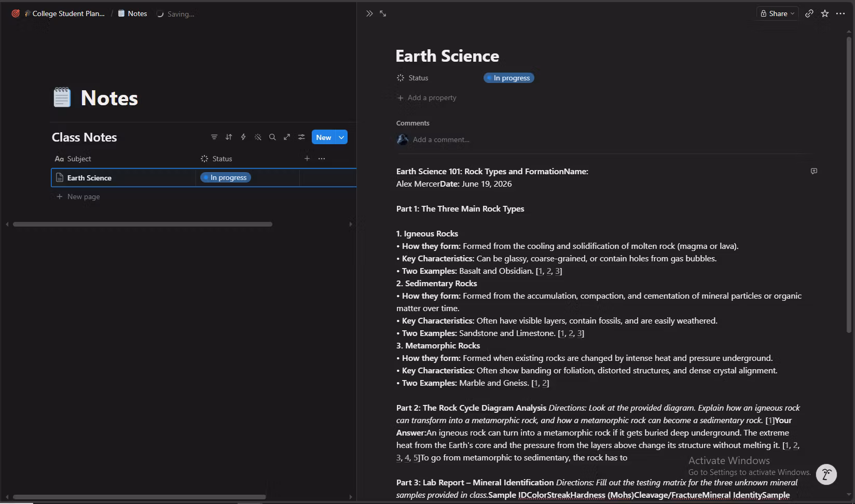
Task: Open the sort icon in Class Notes toolbar
Action: tap(229, 137)
